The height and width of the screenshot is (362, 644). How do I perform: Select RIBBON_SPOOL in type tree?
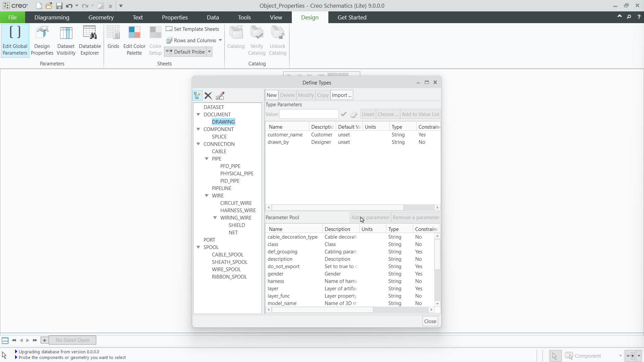point(229,277)
